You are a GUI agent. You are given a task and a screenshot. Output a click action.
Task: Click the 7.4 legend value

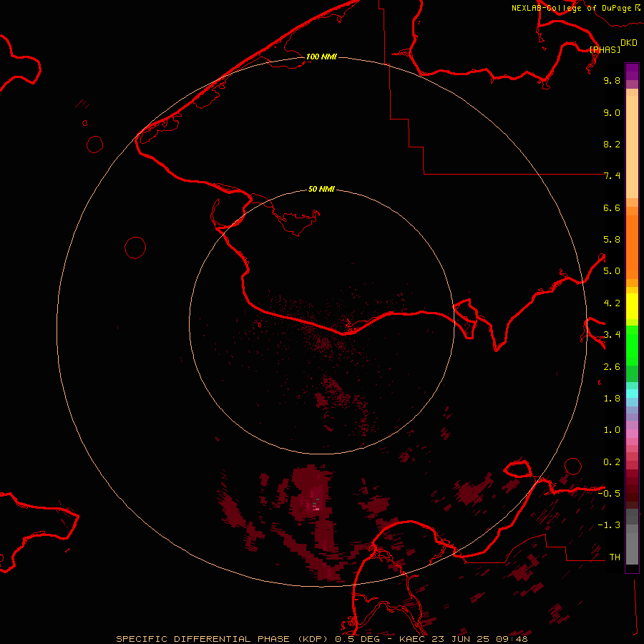612,176
